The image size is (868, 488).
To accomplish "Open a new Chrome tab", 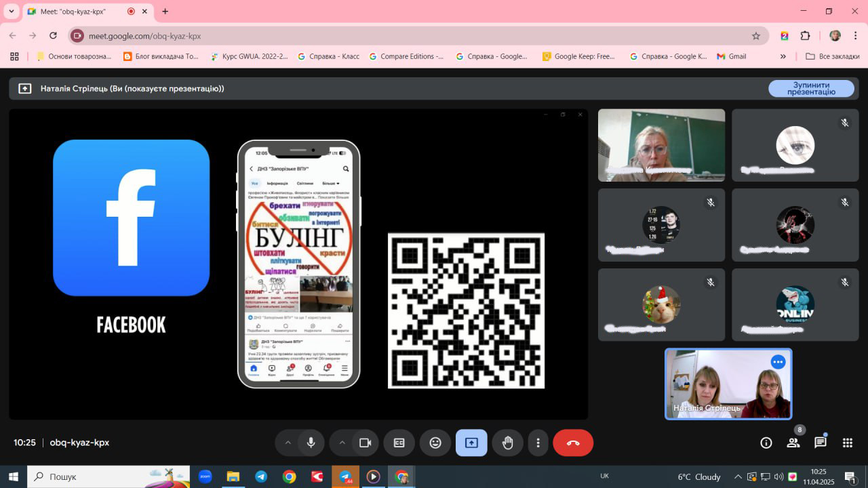I will coord(165,12).
